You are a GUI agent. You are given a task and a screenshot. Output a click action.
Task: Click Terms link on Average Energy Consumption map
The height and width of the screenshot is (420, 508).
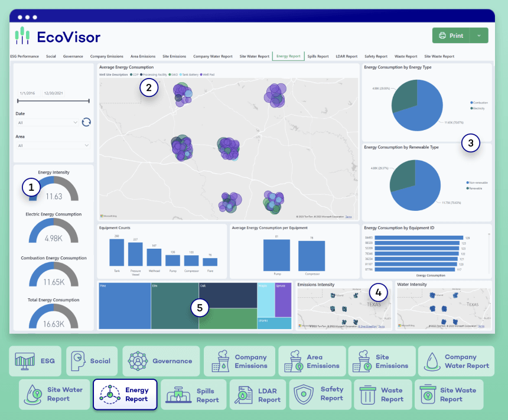[x=351, y=218]
